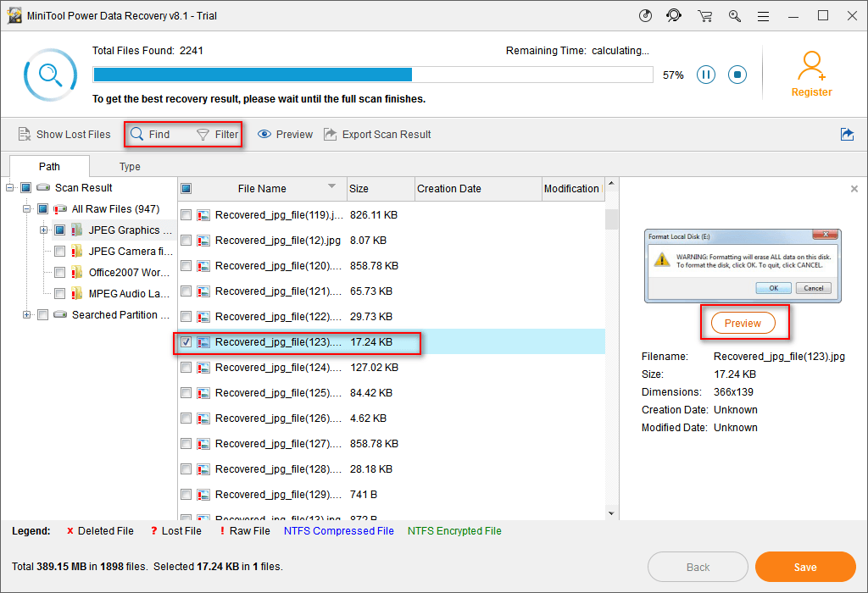This screenshot has height=593, width=868.
Task: Click the image icon of Recovered_jpg_file(121)
Action: tap(203, 291)
